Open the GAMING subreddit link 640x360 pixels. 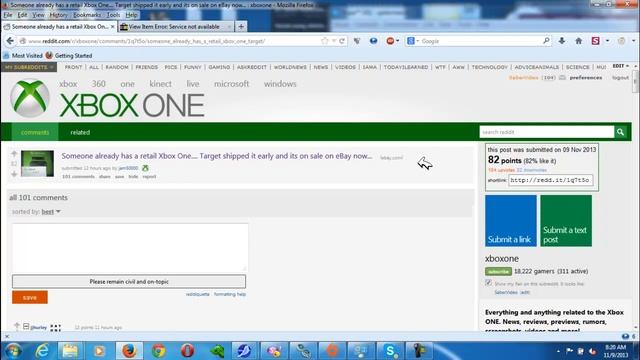[x=219, y=67]
